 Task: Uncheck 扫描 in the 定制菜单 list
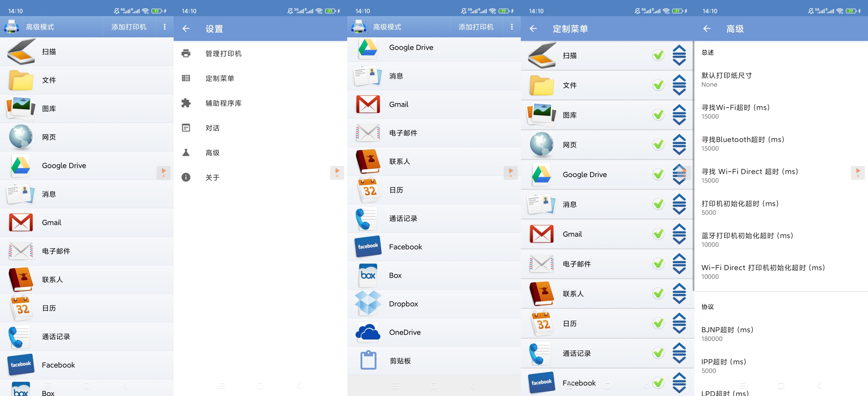coord(658,55)
